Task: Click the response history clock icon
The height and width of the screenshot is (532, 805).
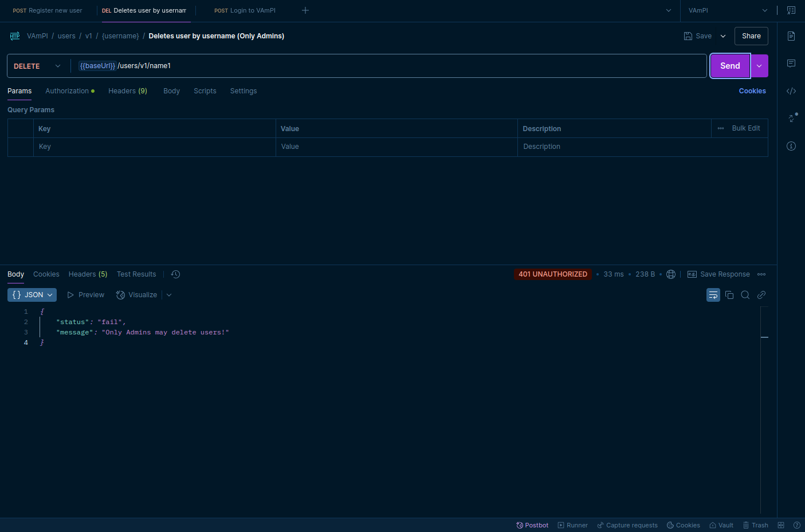Action: tap(176, 274)
